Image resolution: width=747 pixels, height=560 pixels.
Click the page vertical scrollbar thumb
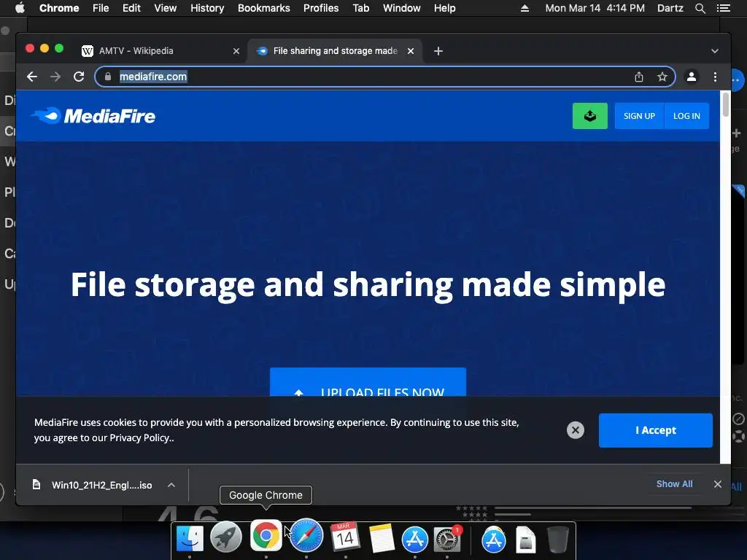click(x=726, y=104)
